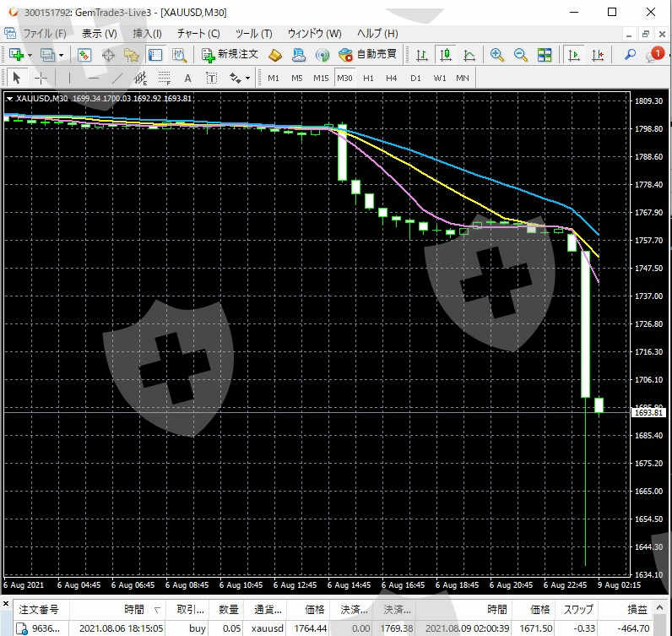Screen dimensions: 672x636
Task: Click the zoom out magnifier icon
Action: pyautogui.click(x=521, y=55)
